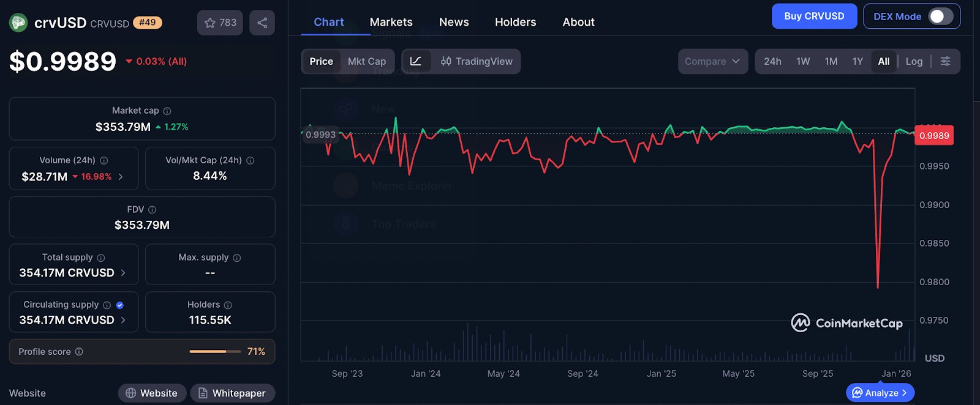Select the Mkt Cap chart option
Image resolution: width=980 pixels, height=405 pixels.
click(367, 61)
